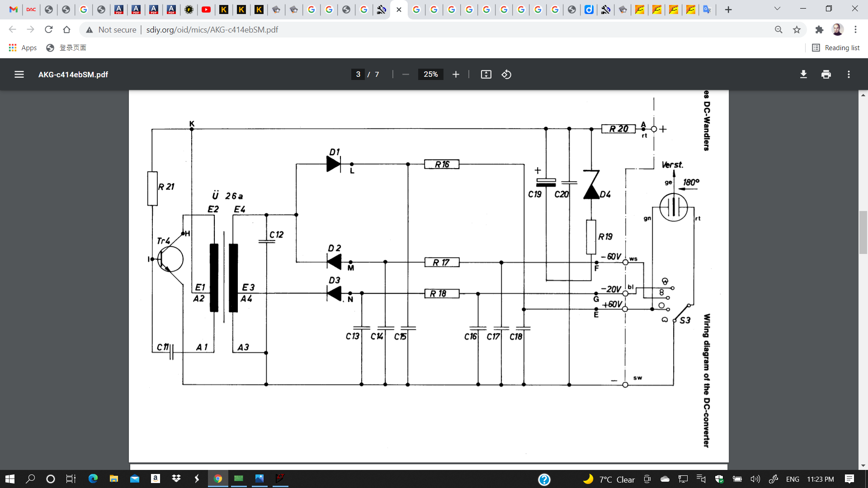868x488 pixels.
Task: Click the AKG-c414ebSM.pdf document title
Action: [73, 75]
